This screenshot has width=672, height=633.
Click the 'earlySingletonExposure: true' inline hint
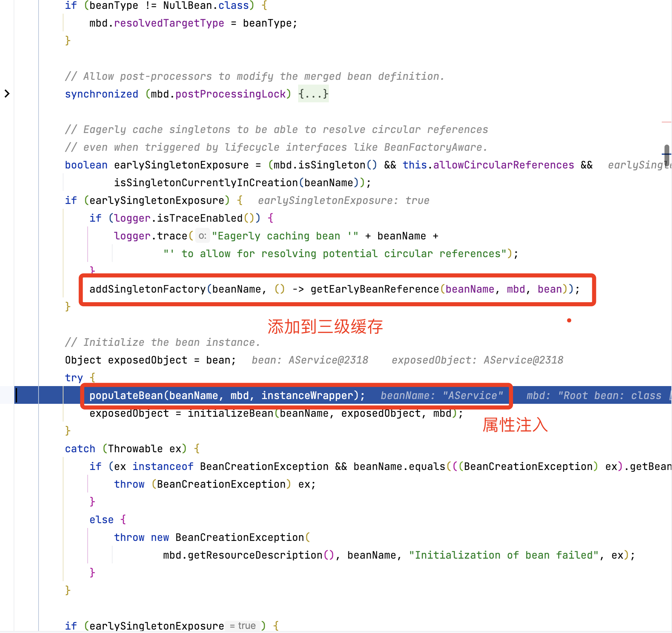pos(344,201)
